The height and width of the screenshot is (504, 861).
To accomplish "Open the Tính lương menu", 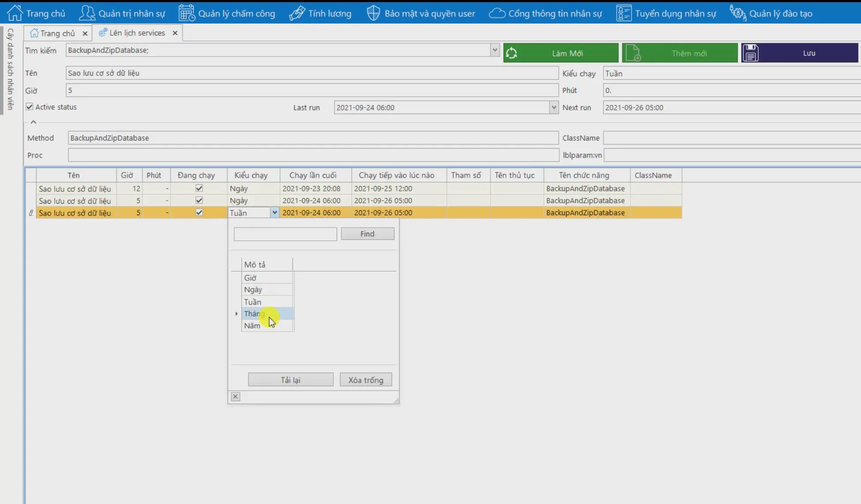I will tap(321, 13).
